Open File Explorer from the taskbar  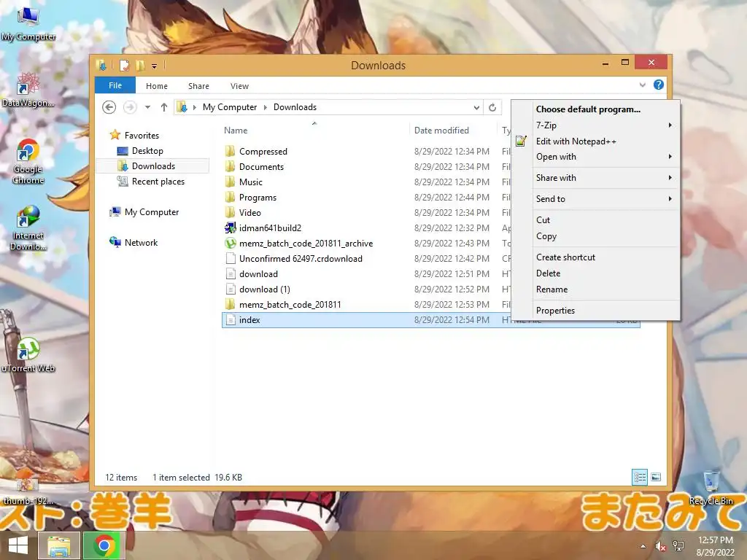[58, 545]
